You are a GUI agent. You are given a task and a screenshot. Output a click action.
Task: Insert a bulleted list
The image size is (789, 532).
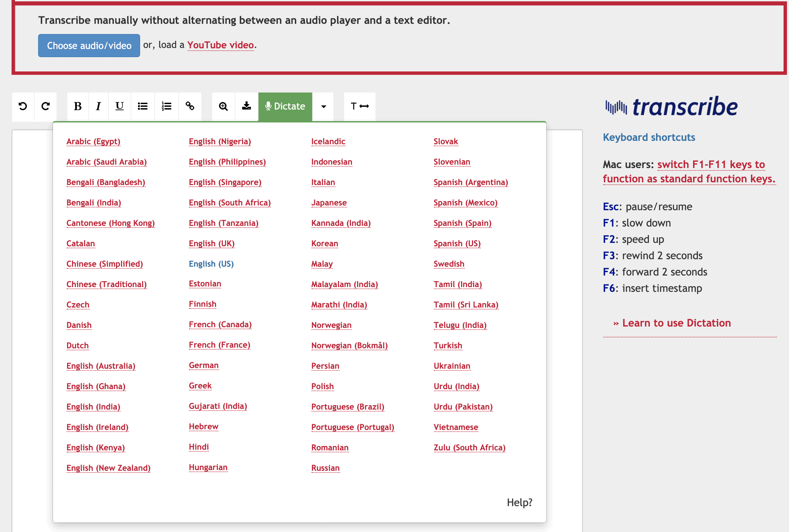[142, 106]
